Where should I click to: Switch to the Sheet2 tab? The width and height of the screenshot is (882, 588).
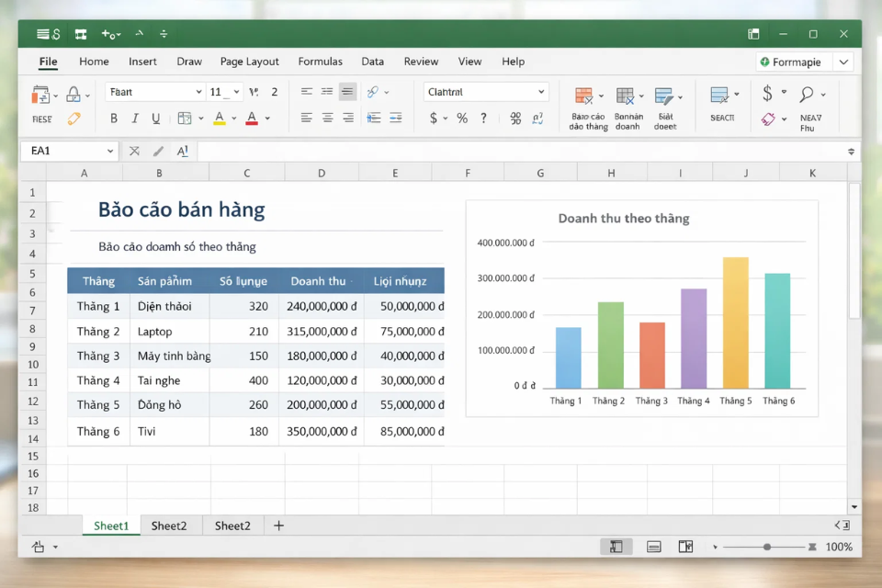(169, 526)
